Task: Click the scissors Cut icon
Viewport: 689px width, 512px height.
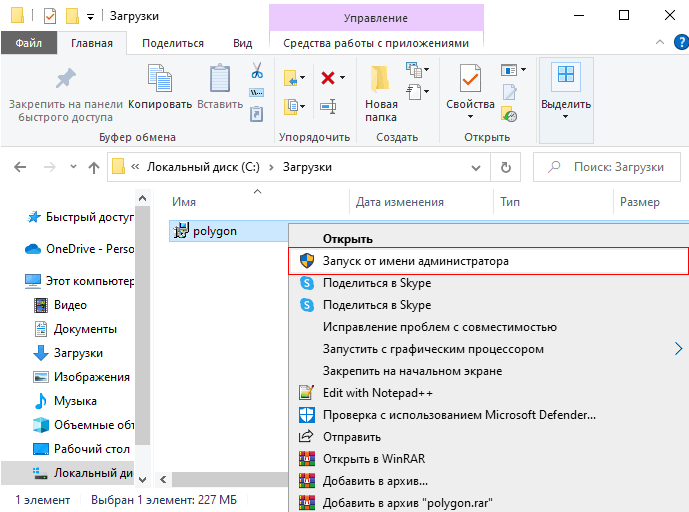Action: 256,71
